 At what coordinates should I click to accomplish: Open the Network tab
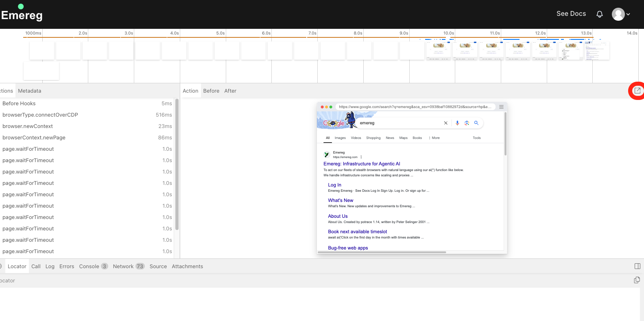(129, 267)
